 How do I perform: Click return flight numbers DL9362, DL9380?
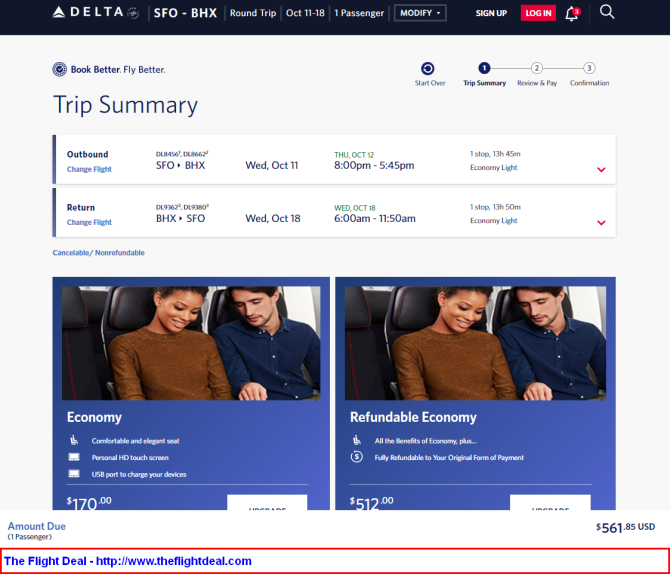click(x=182, y=207)
